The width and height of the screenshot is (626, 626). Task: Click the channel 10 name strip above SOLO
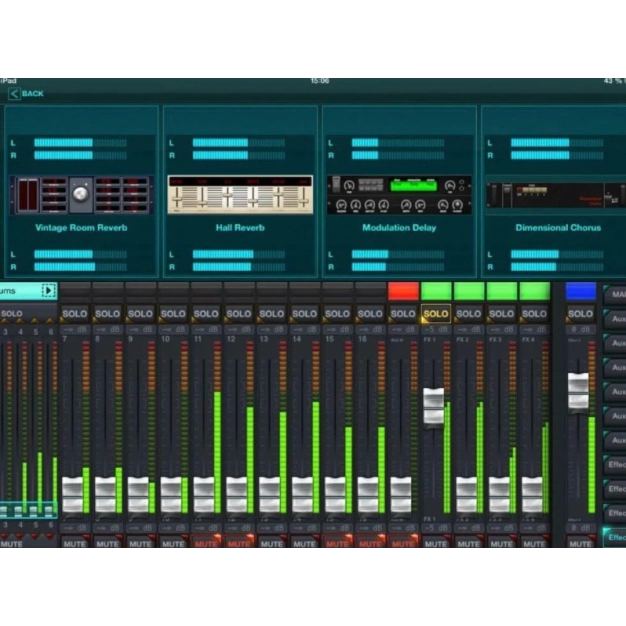174,291
